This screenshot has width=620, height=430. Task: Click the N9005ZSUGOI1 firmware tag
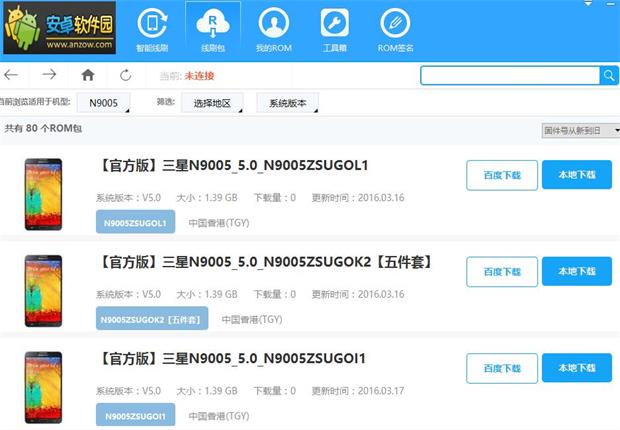click(x=135, y=415)
